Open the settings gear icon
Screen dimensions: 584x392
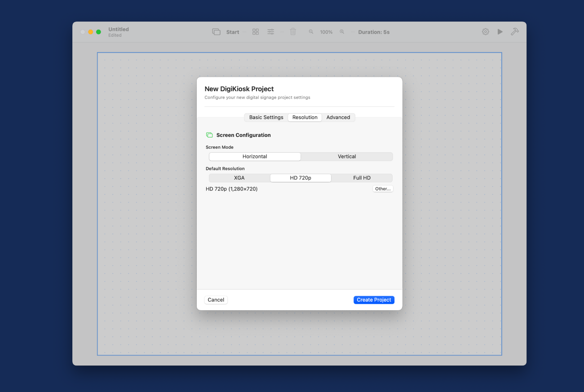pyautogui.click(x=486, y=32)
